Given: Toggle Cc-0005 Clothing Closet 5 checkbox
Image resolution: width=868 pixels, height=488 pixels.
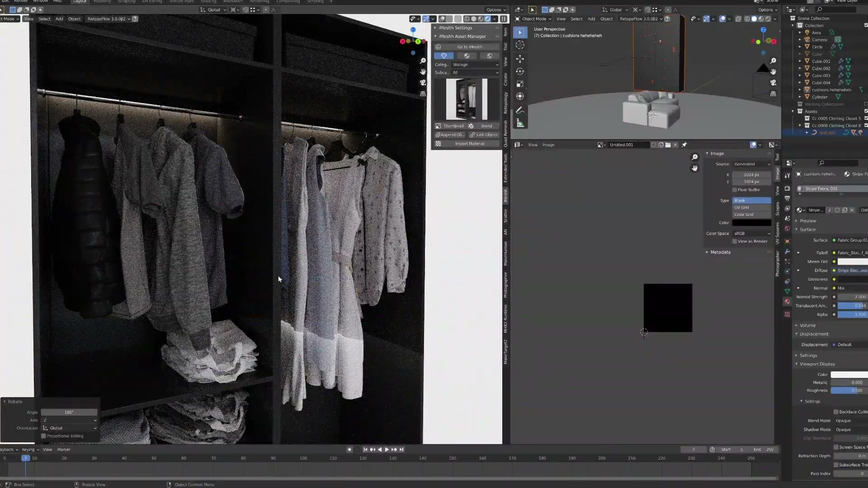Looking at the screenshot, I should (x=866, y=118).
